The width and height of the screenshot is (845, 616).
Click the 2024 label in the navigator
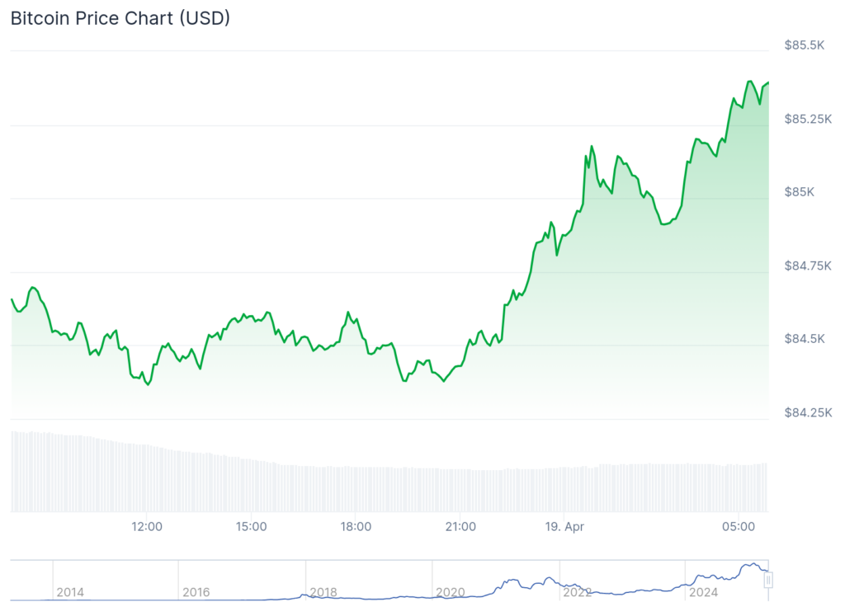[x=704, y=592]
